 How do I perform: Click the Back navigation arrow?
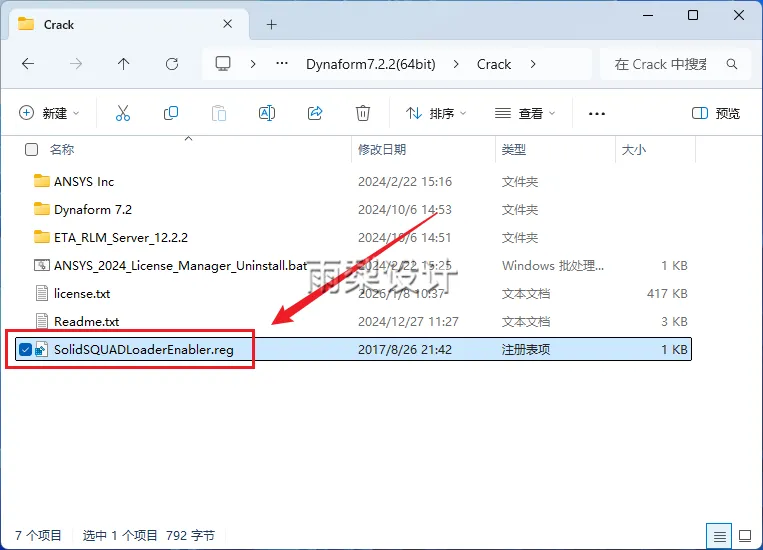[28, 64]
